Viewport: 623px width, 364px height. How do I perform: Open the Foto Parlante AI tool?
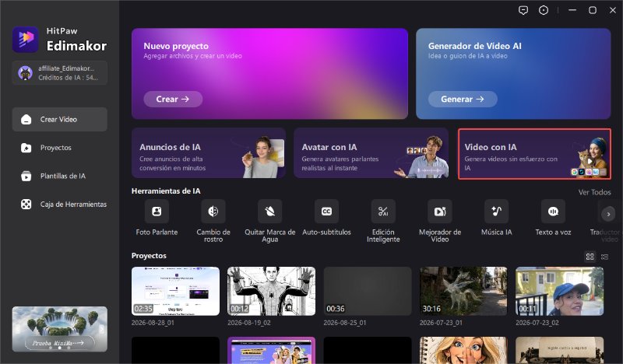157,212
